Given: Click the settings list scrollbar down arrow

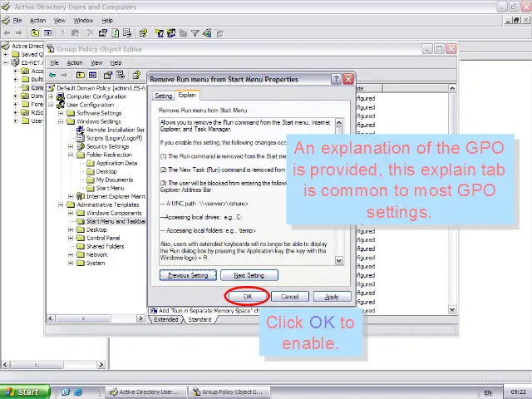Looking at the screenshot, I should coord(452,309).
